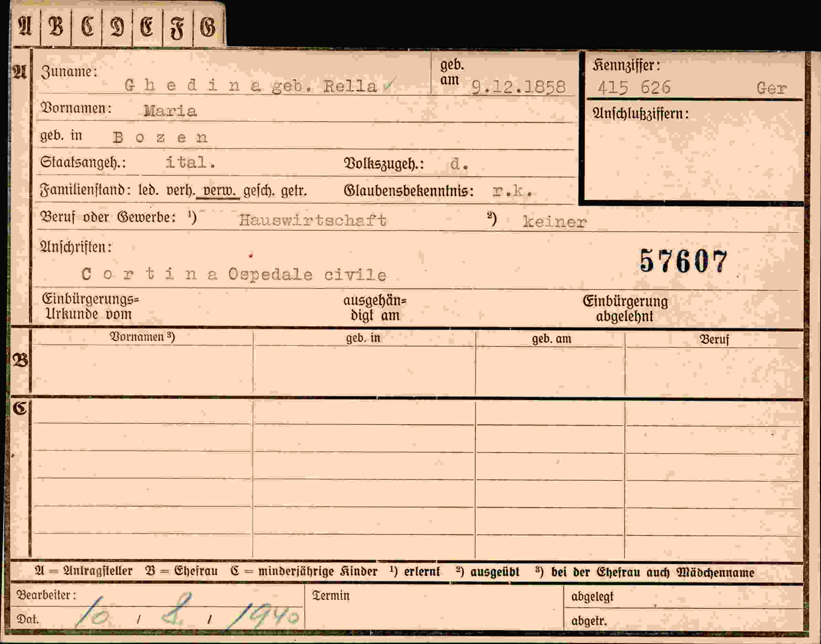821x644 pixels.
Task: Click the typed ethnicity entry "d."
Action: pos(459,164)
